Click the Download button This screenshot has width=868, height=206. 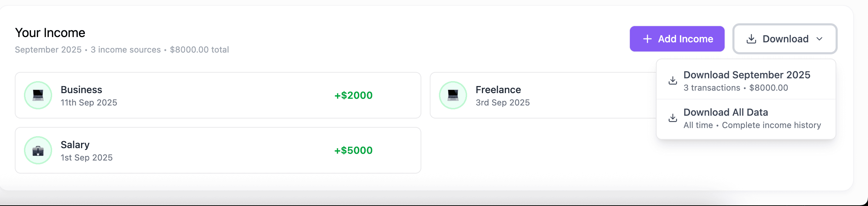(x=785, y=39)
